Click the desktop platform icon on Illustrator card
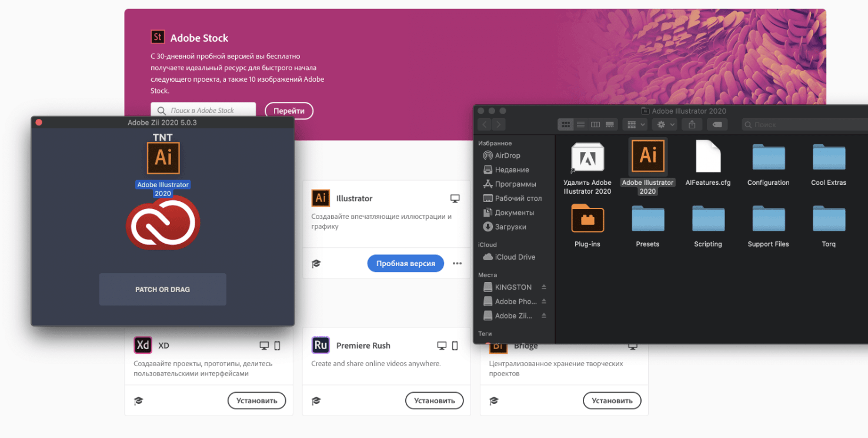The width and height of the screenshot is (868, 438). [x=455, y=198]
